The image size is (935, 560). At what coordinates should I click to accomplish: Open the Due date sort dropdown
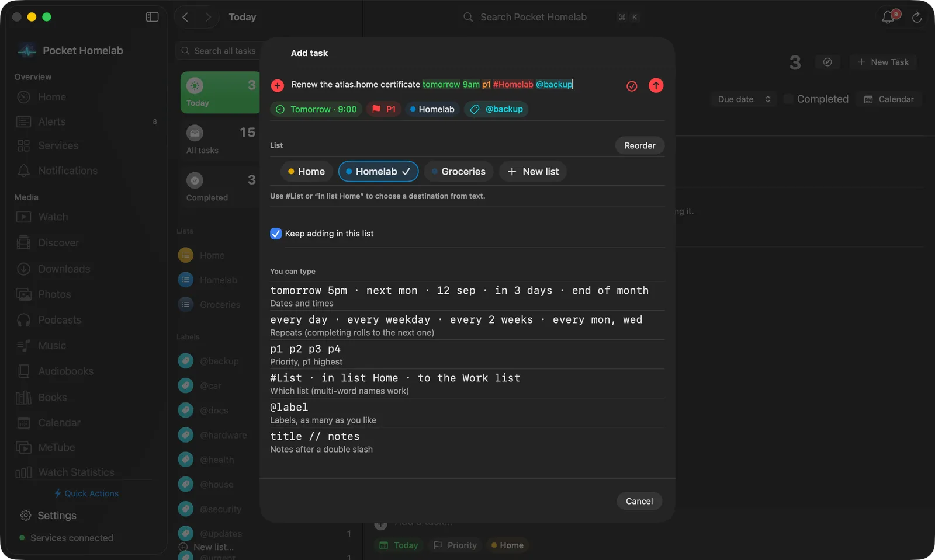pyautogui.click(x=744, y=99)
